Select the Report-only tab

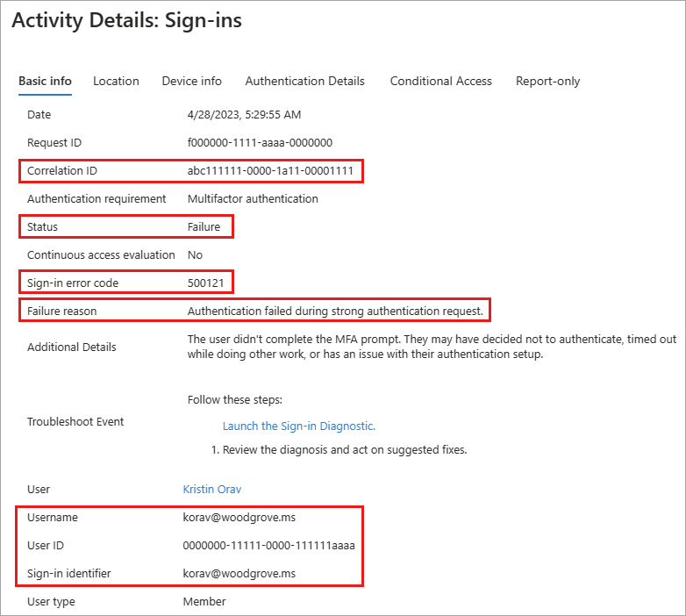coord(547,81)
